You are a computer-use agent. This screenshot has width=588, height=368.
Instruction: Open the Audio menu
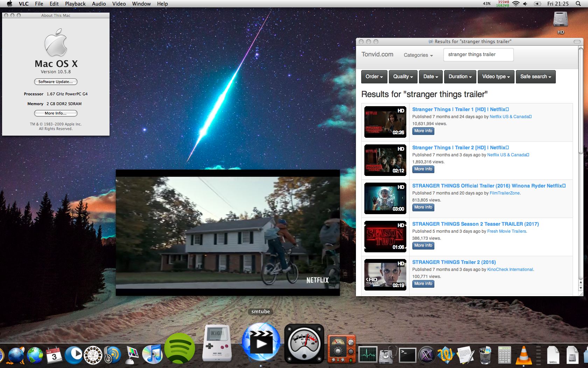(x=99, y=4)
